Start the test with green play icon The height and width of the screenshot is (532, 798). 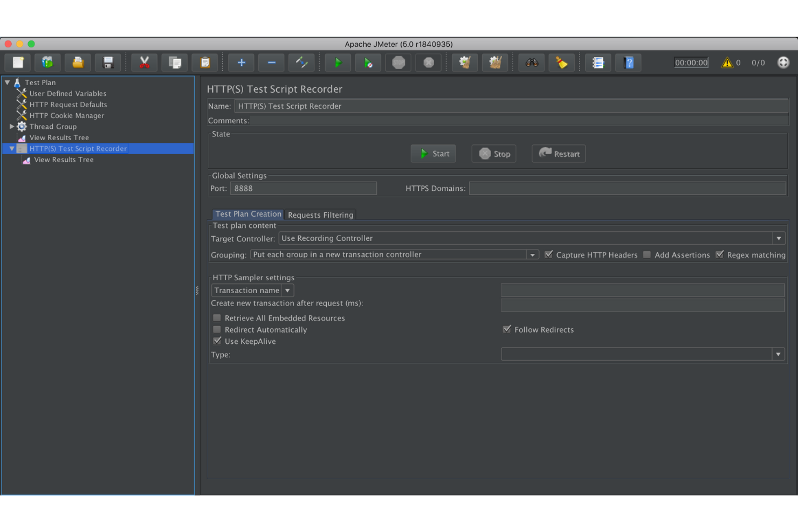tap(338, 63)
